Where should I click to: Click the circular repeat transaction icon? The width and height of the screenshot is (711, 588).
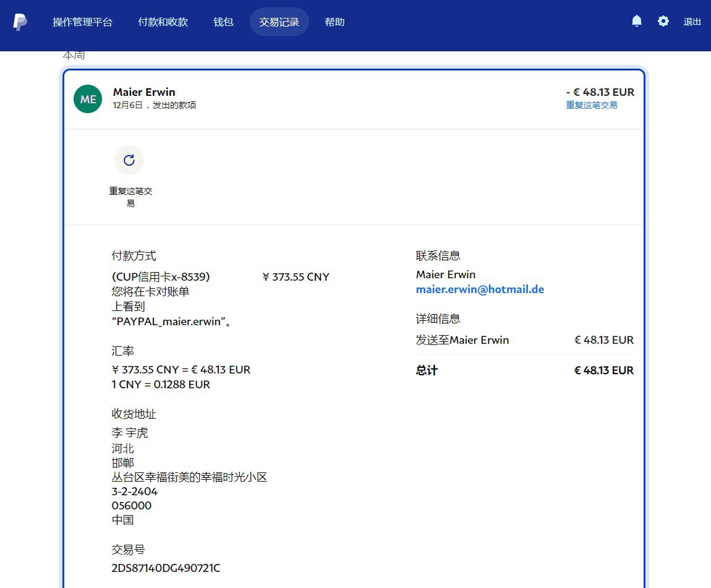[x=129, y=161]
